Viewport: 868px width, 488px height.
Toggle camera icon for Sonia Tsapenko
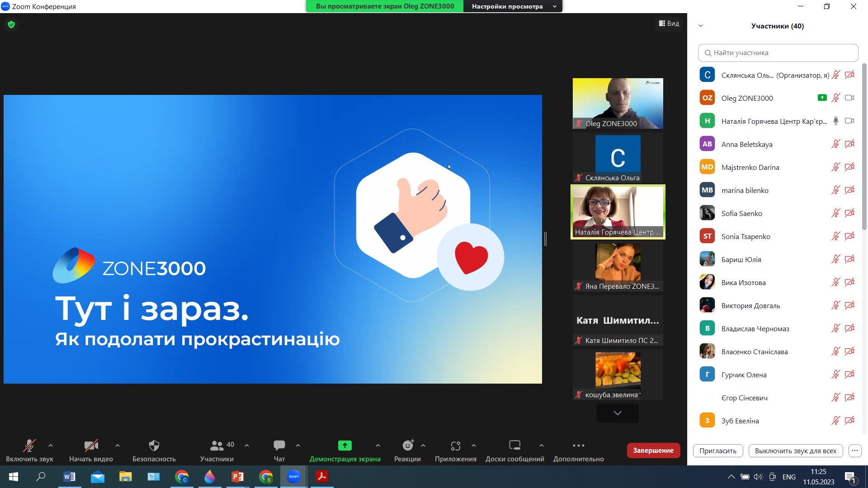click(849, 236)
